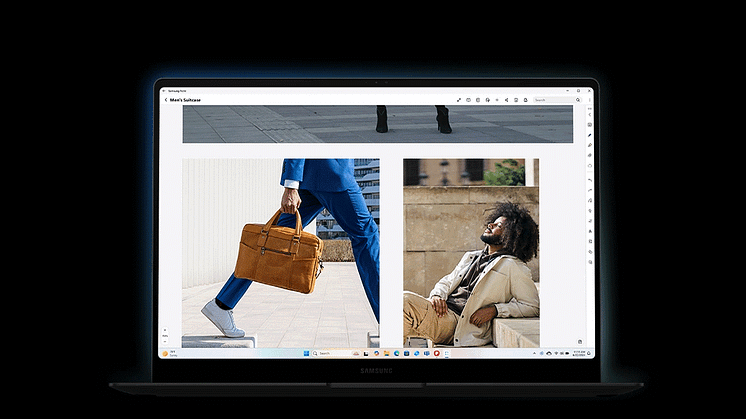746x419 pixels.
Task: Select the highlighter tool in right sidebar
Action: point(590,145)
